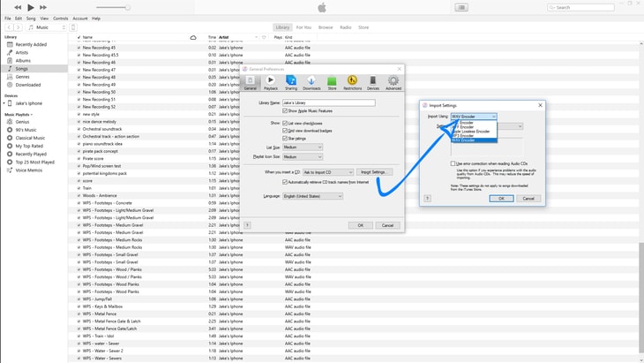Viewport: 644px width, 363px height.
Task: Click Cancel in Import Settings
Action: tap(528, 199)
